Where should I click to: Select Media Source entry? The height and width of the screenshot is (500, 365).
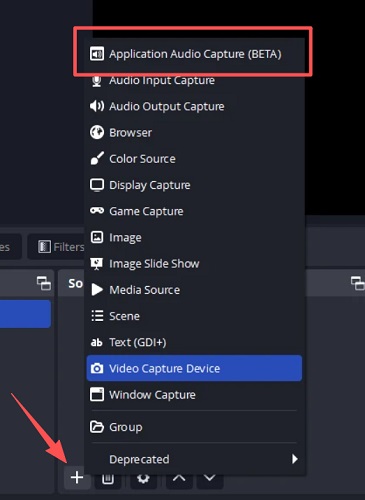194,290
